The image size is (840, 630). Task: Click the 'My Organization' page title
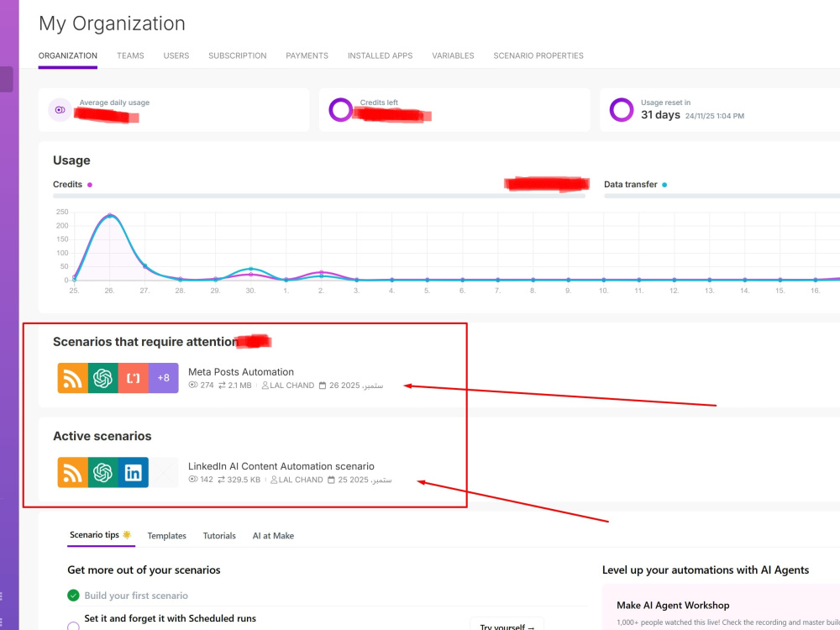click(x=112, y=24)
